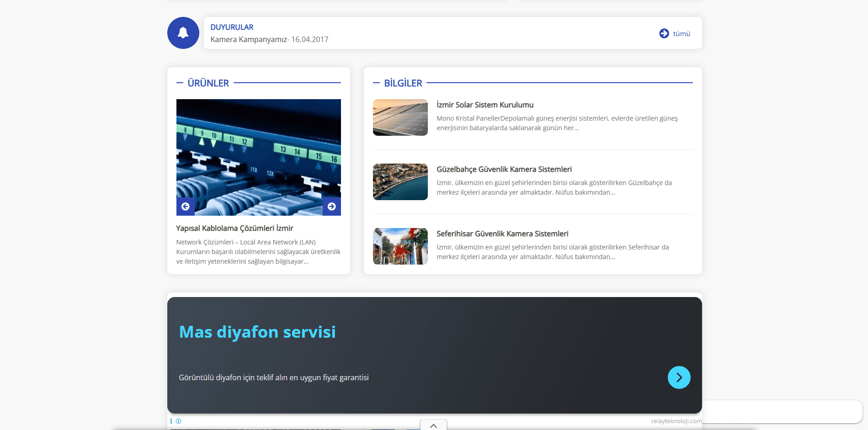
Task: Click the BİLGİLER section heading
Action: [x=403, y=83]
